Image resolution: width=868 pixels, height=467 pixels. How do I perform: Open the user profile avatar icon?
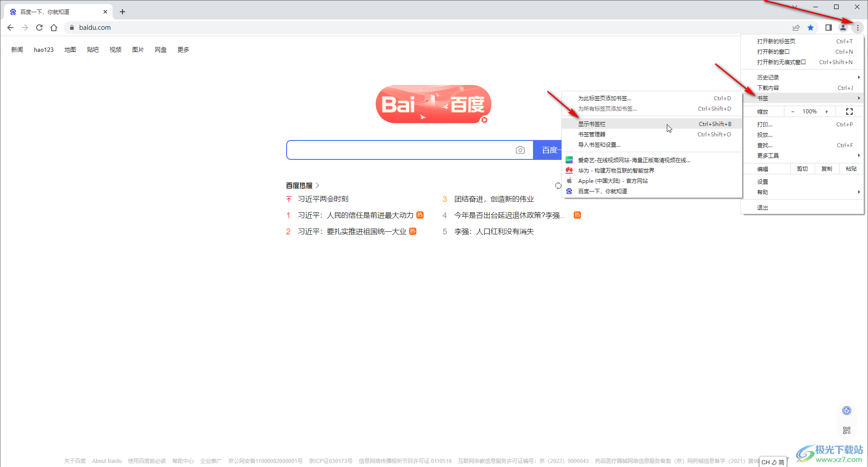(x=843, y=28)
